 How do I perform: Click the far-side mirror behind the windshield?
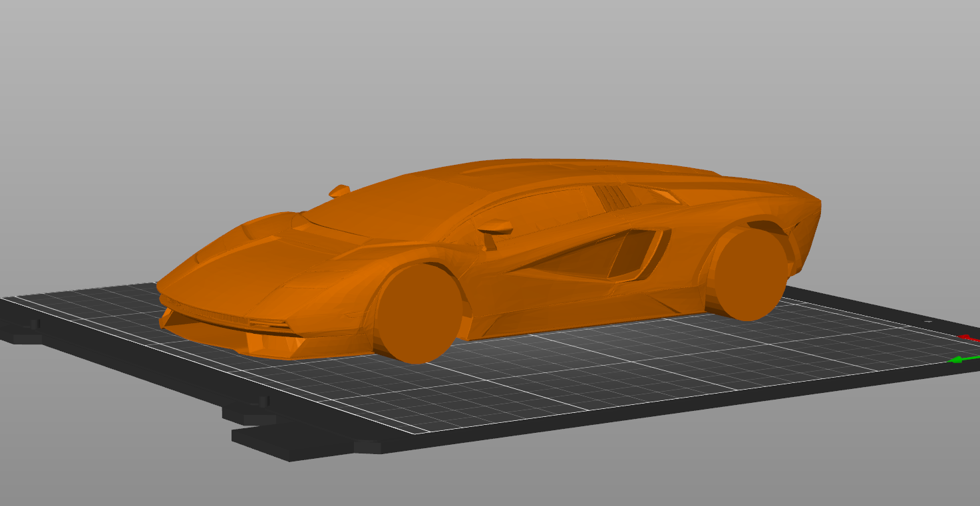click(x=339, y=191)
